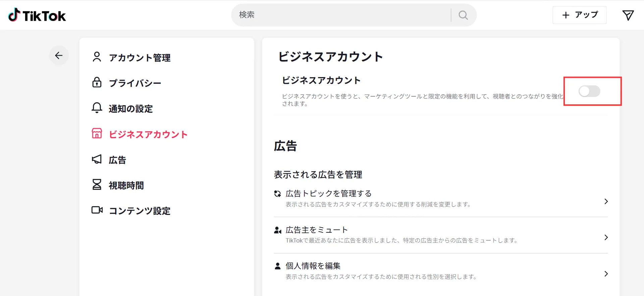This screenshot has height=296, width=644.
Task: Click the bell icon beside 通知の設定
Action: pos(97,108)
